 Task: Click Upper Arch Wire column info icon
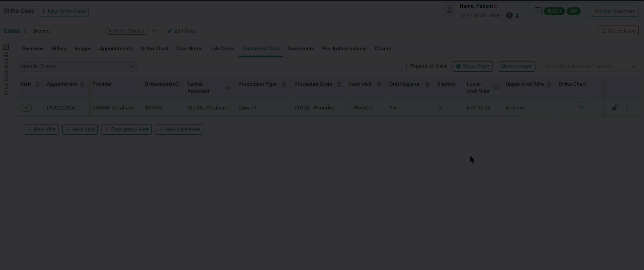click(548, 85)
